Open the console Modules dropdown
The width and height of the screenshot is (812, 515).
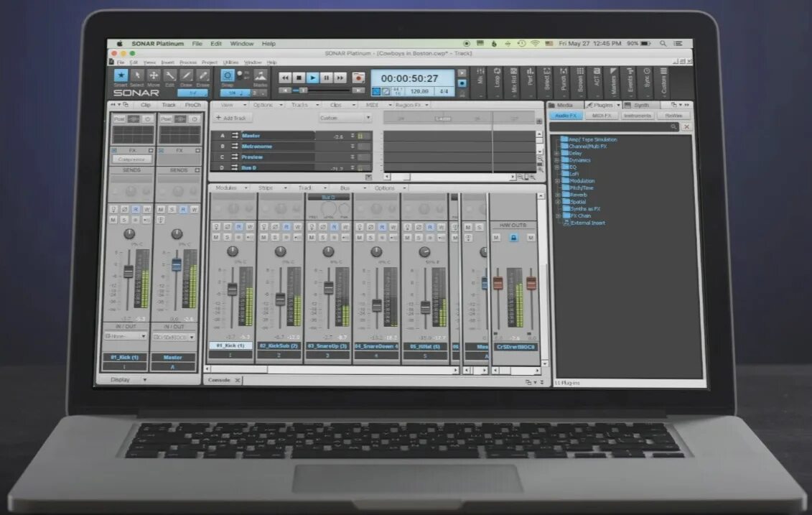230,187
